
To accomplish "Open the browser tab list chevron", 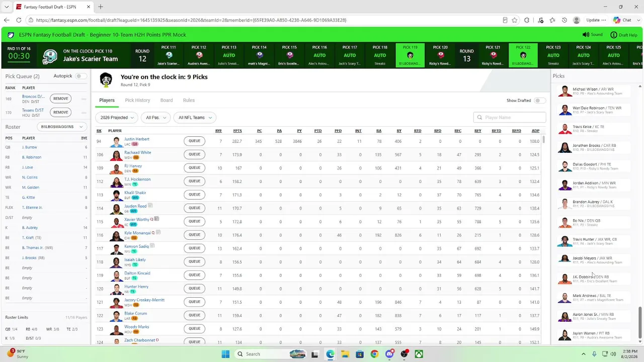I will point(7,7).
